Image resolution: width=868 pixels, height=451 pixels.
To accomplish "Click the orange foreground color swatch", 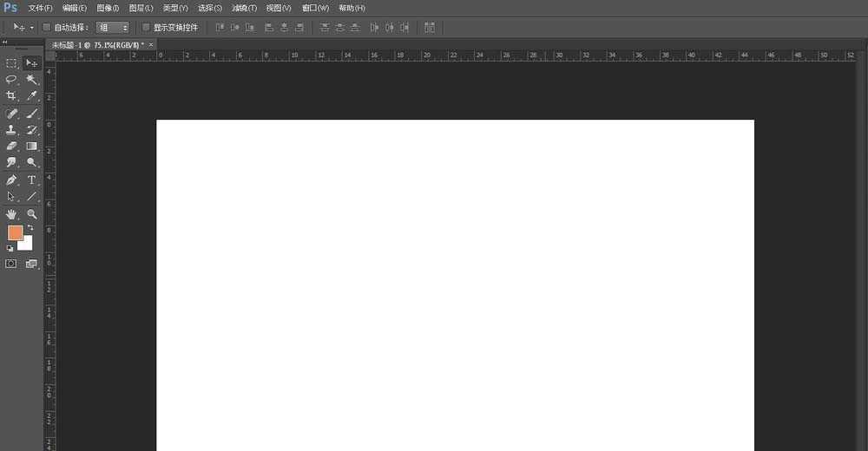I will 15,232.
